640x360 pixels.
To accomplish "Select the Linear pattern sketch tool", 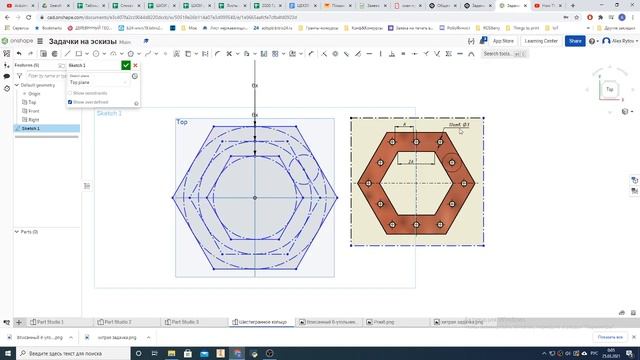I will click(x=275, y=53).
